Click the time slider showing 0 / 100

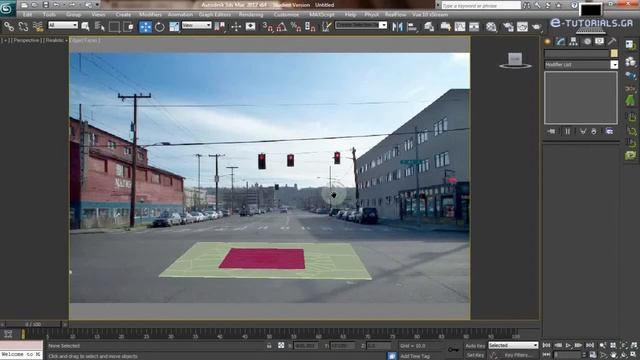point(33,324)
